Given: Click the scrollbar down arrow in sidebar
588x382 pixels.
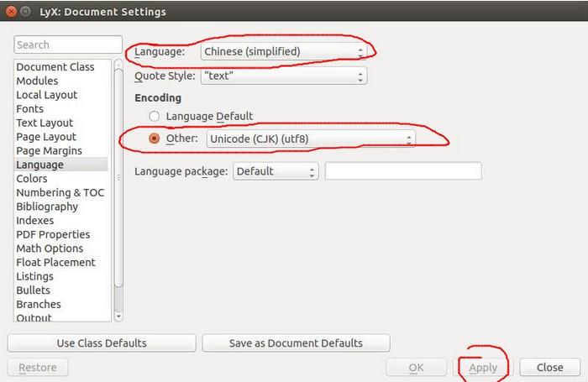Looking at the screenshot, I should click(x=118, y=317).
